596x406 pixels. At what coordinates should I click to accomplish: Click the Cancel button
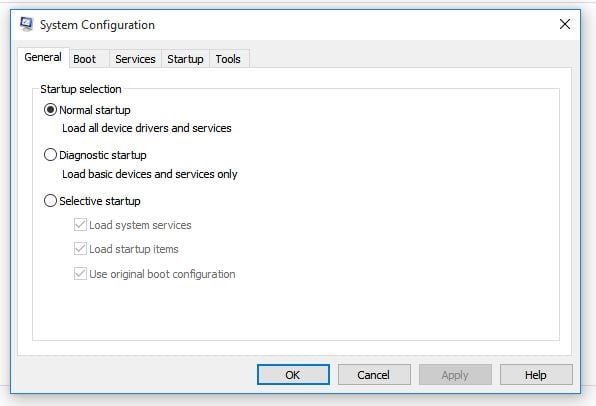point(374,375)
